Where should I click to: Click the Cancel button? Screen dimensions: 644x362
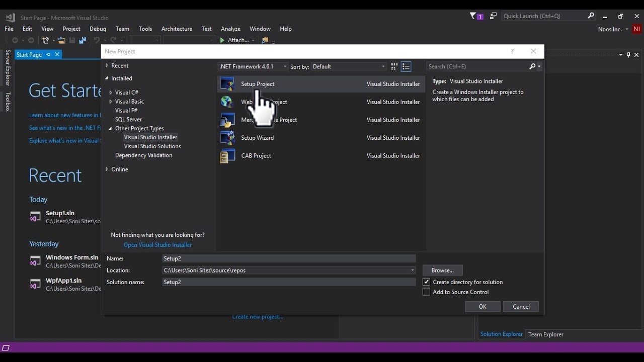(x=521, y=307)
